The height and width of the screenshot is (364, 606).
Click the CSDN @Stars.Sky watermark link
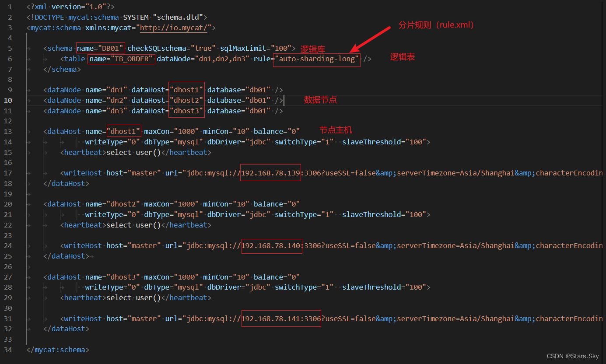tap(573, 356)
